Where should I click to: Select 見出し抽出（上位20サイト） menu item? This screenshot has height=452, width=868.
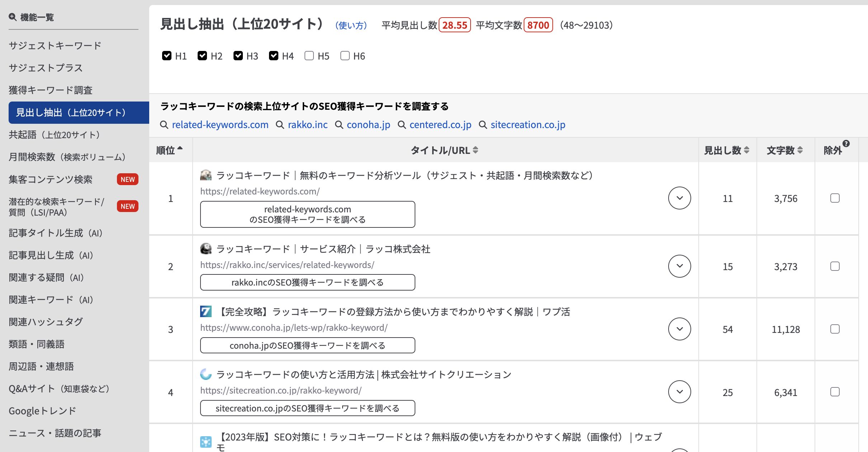coord(79,113)
